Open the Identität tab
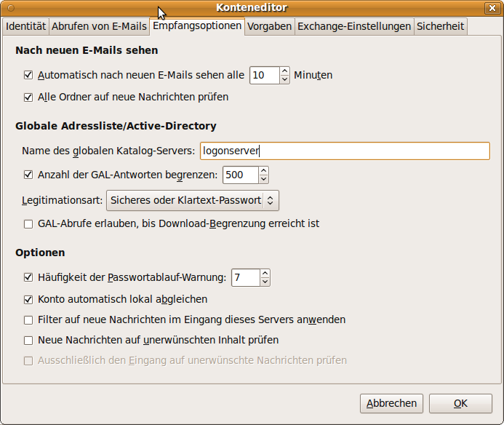Image resolution: width=504 pixels, height=425 pixels. click(25, 27)
